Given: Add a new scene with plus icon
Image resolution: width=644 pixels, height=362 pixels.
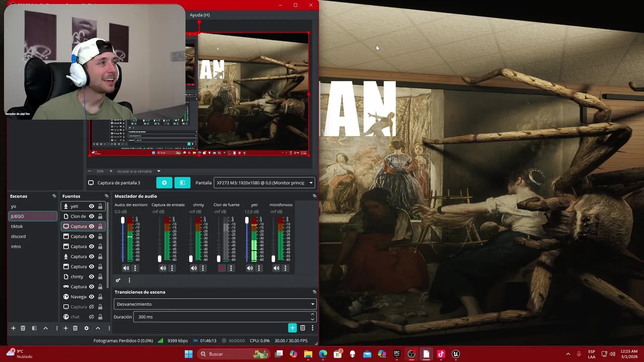Looking at the screenshot, I should click(14, 328).
